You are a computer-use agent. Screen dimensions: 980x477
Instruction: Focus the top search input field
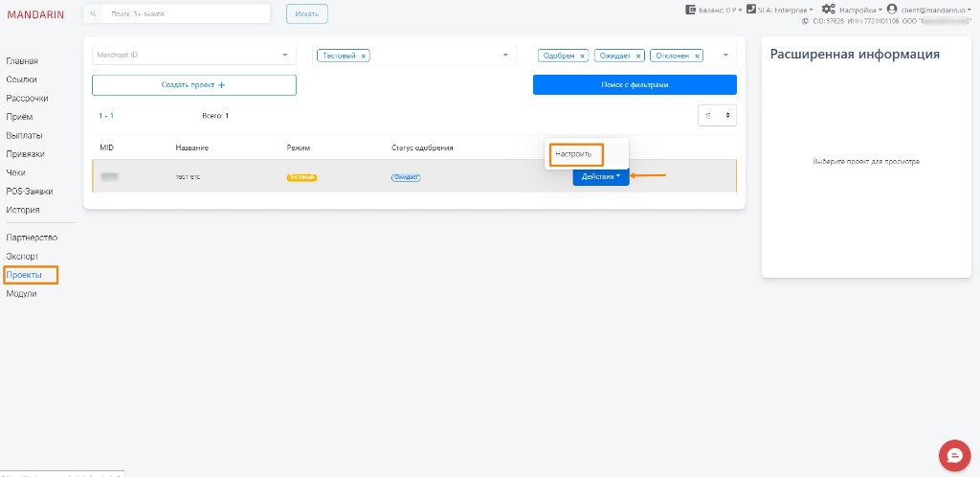pyautogui.click(x=177, y=13)
